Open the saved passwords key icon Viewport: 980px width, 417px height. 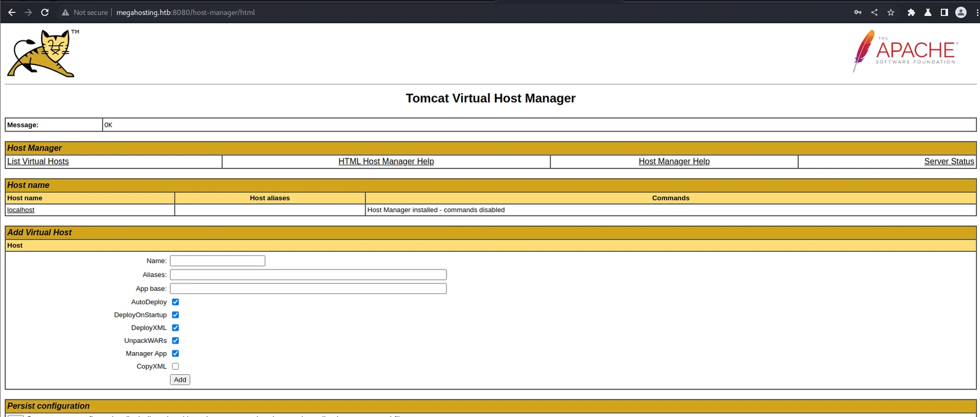(x=858, y=12)
